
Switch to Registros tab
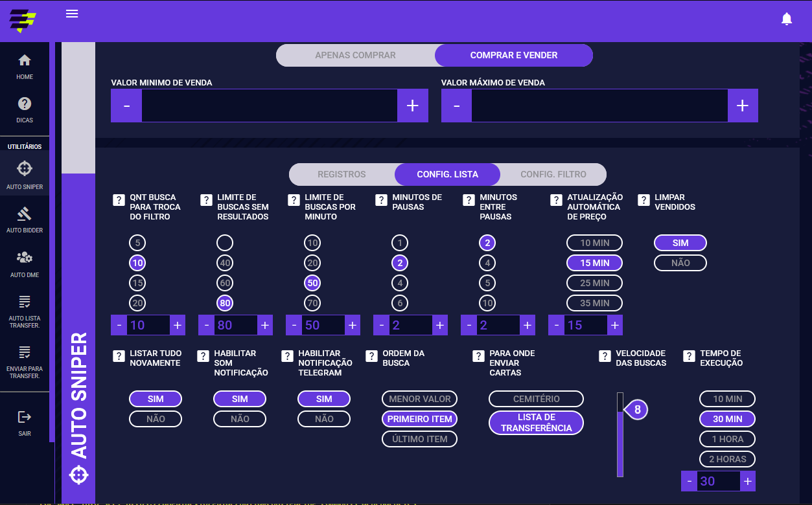[342, 174]
